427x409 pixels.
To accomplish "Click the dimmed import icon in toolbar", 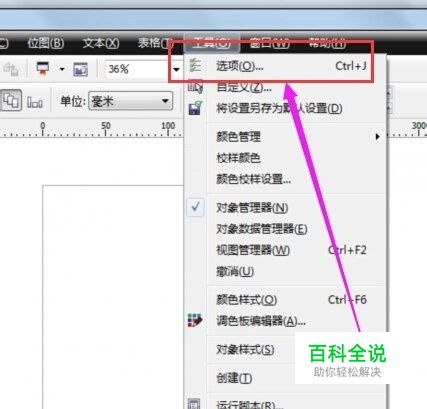I will [x=10, y=69].
